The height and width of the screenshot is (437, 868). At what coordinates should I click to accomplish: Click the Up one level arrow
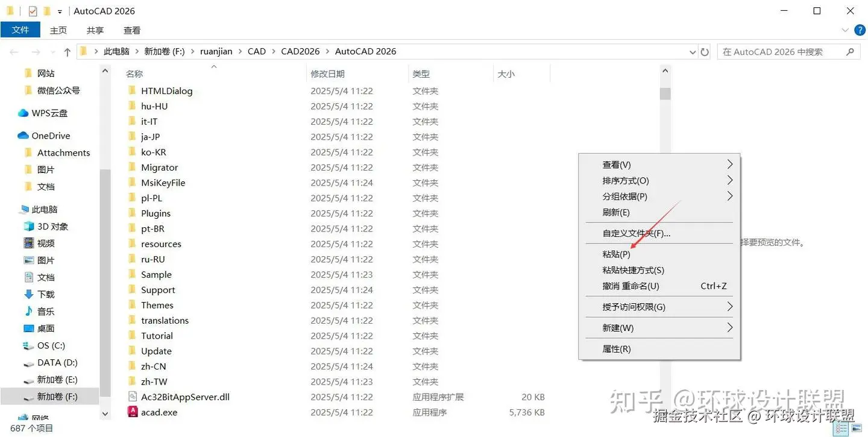67,52
